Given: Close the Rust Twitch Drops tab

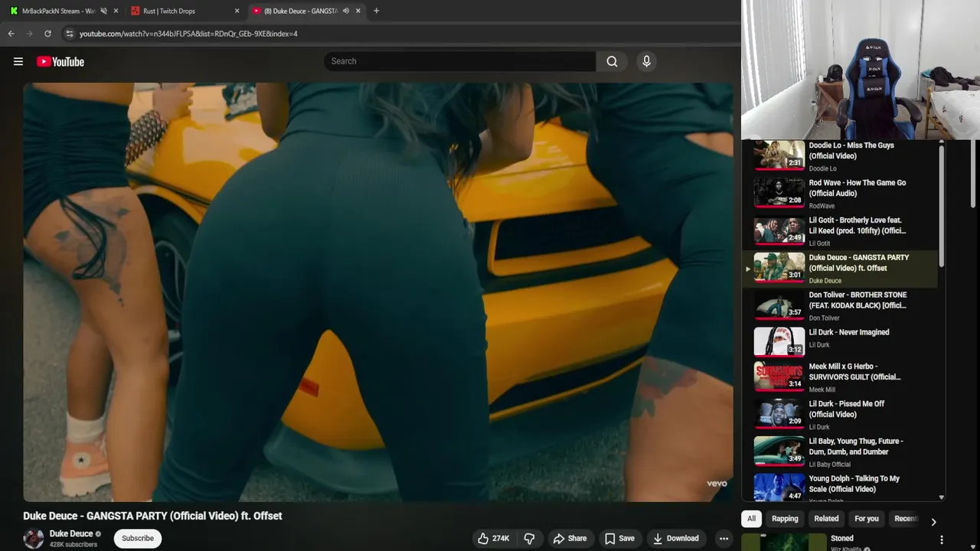Looking at the screenshot, I should pos(237,11).
